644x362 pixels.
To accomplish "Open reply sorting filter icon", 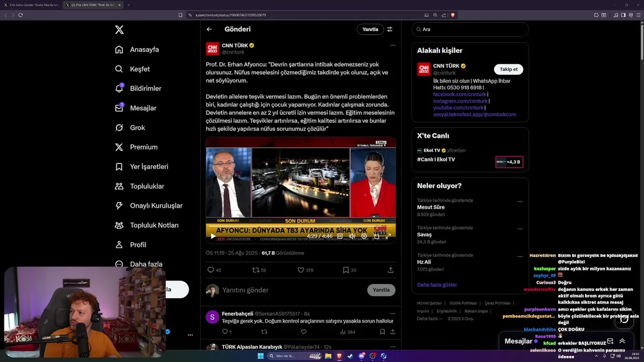I will pyautogui.click(x=389, y=29).
